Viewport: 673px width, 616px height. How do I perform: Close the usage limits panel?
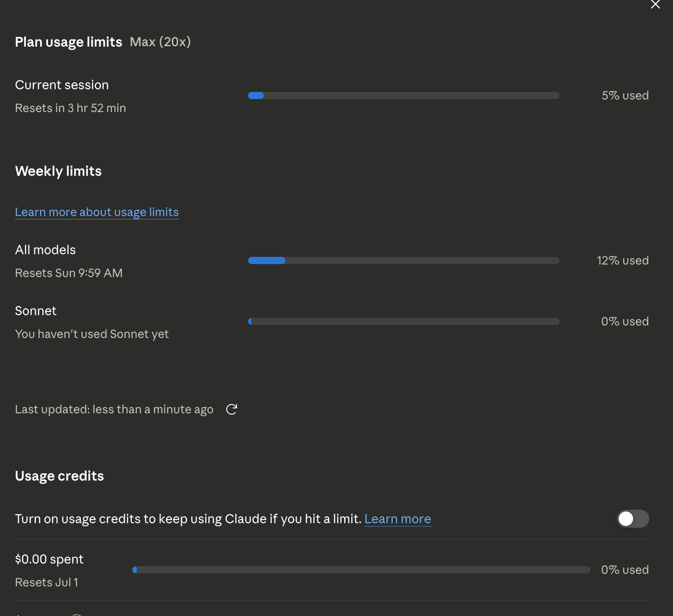[x=656, y=4]
